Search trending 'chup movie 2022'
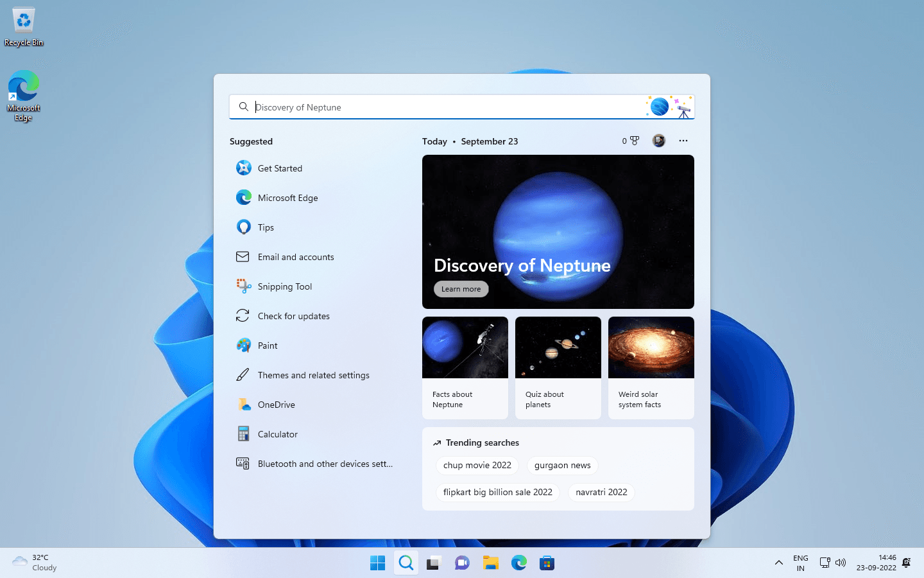The width and height of the screenshot is (924, 578). (x=477, y=466)
